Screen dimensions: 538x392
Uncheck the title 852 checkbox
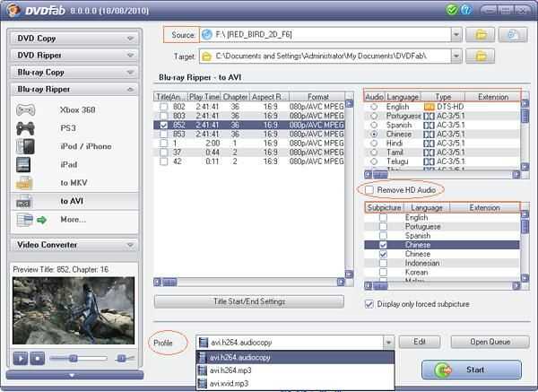[164, 125]
